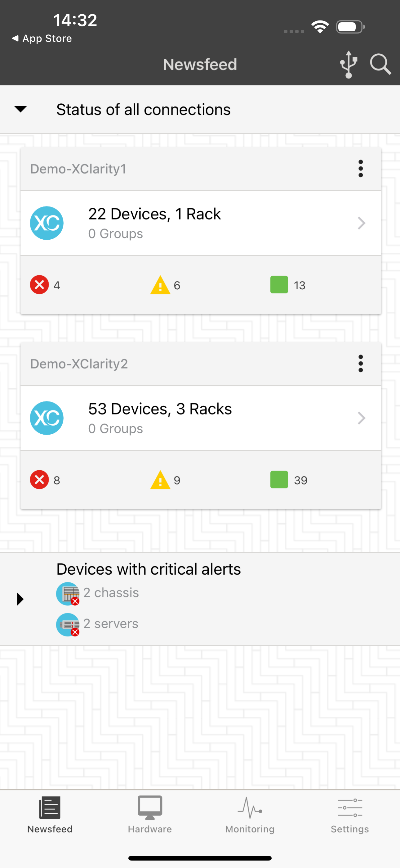This screenshot has height=868, width=400.
Task: Switch to the Monitoring tab
Action: (x=250, y=814)
